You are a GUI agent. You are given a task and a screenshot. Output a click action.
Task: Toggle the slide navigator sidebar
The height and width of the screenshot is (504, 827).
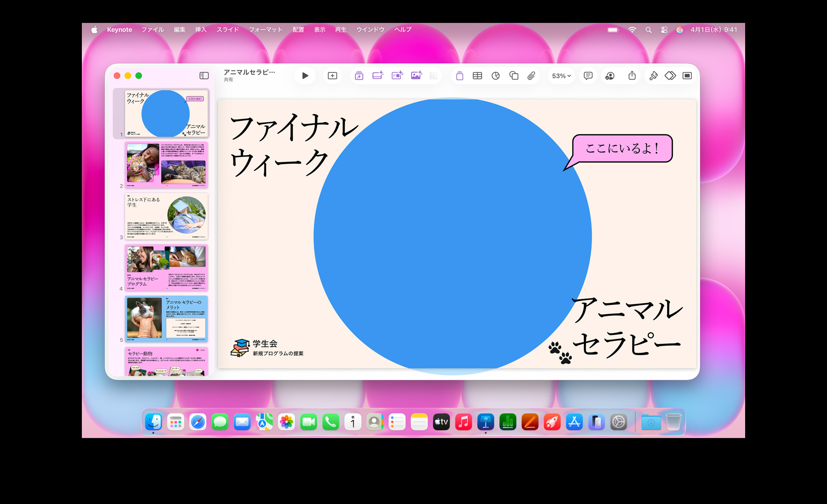204,76
